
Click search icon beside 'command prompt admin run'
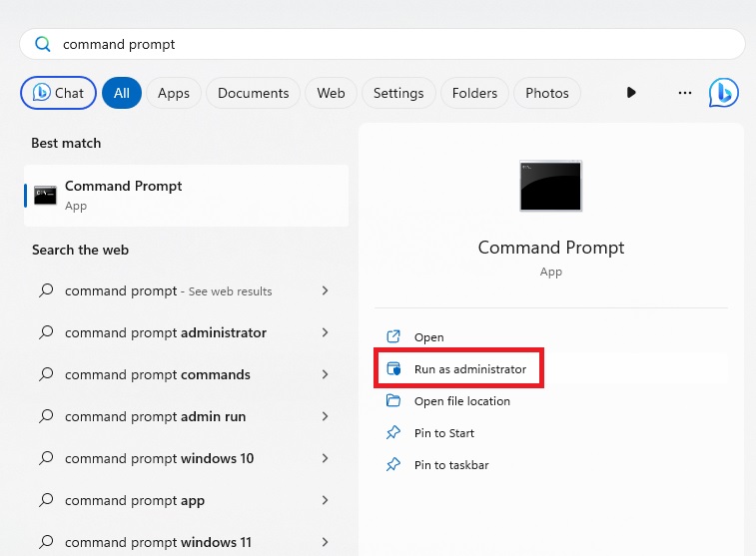click(46, 416)
